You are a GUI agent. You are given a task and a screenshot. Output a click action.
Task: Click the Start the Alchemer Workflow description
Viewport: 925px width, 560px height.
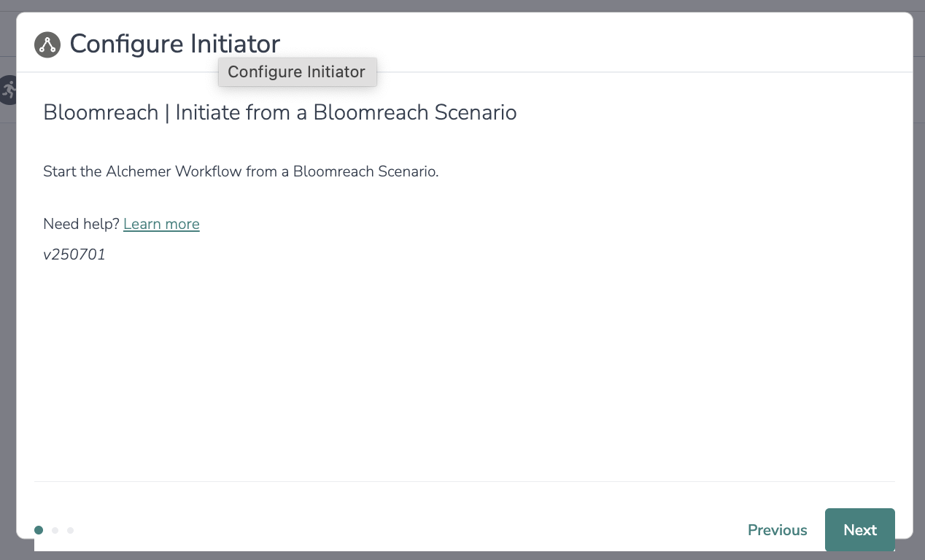click(241, 172)
